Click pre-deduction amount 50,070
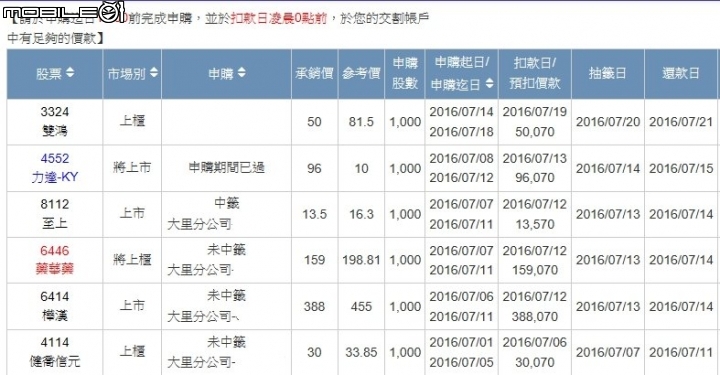This screenshot has width=720, height=375. (x=535, y=132)
